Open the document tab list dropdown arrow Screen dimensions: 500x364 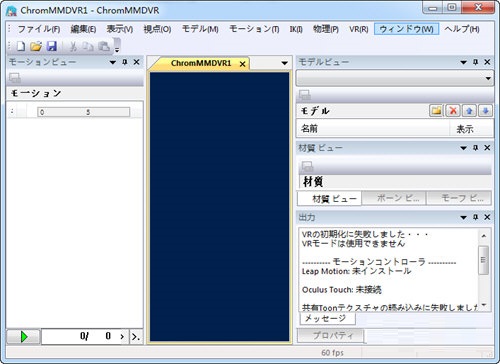tap(284, 63)
